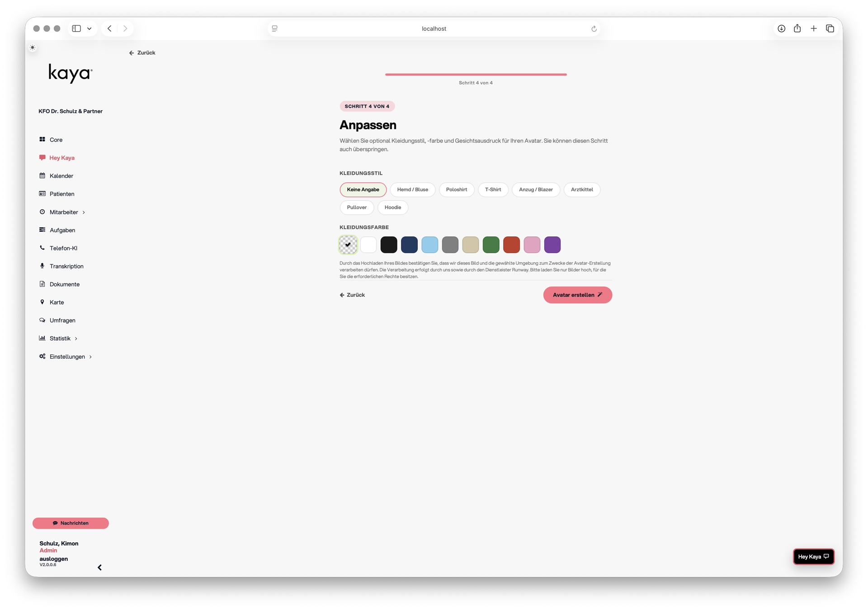Select the Poloshirt clothing style
Image resolution: width=868 pixels, height=610 pixels.
click(456, 190)
